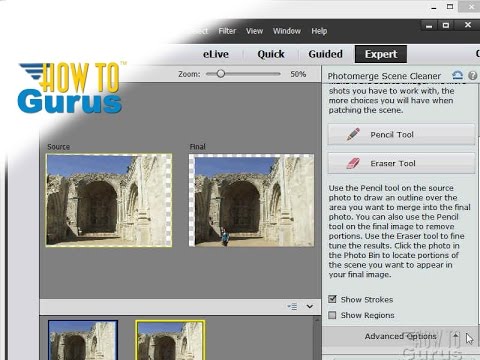This screenshot has height=360, width=480.
Task: Click the Final label text
Action: coord(197,147)
